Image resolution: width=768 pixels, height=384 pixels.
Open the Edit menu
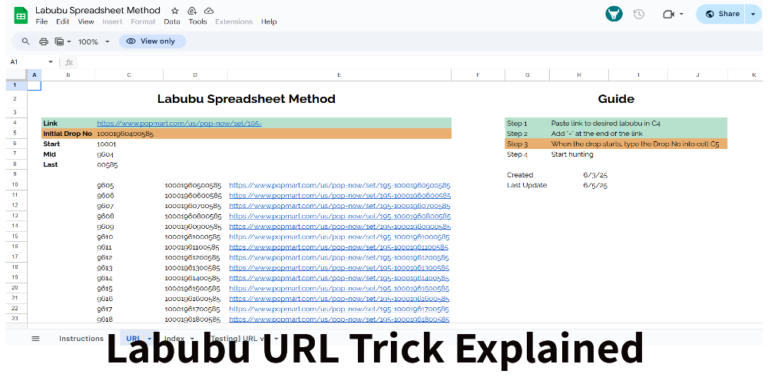[63, 22]
